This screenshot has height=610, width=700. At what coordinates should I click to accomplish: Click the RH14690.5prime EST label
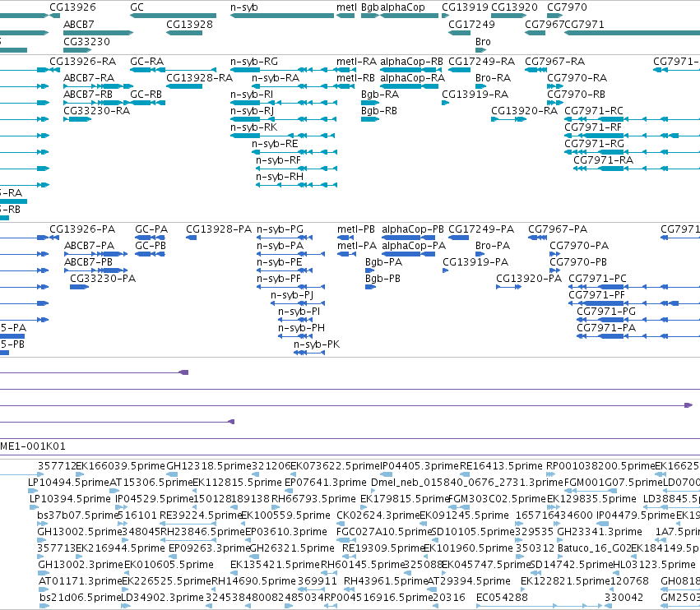point(253,581)
